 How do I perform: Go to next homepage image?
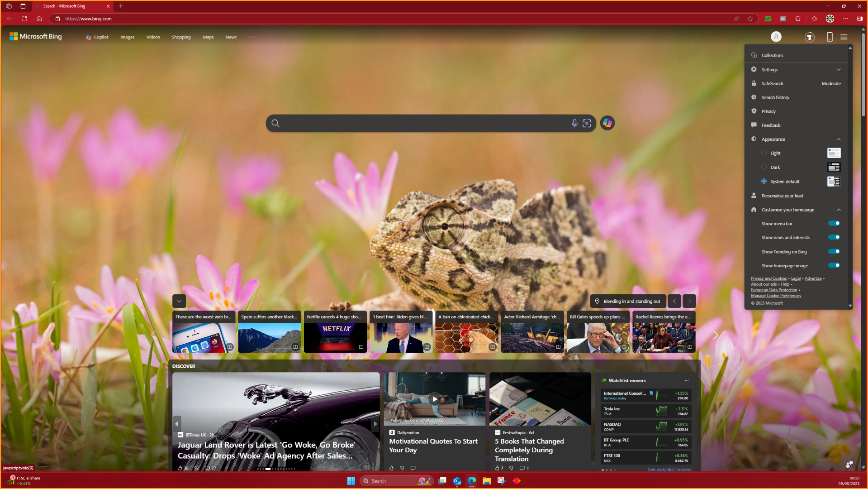(x=689, y=301)
